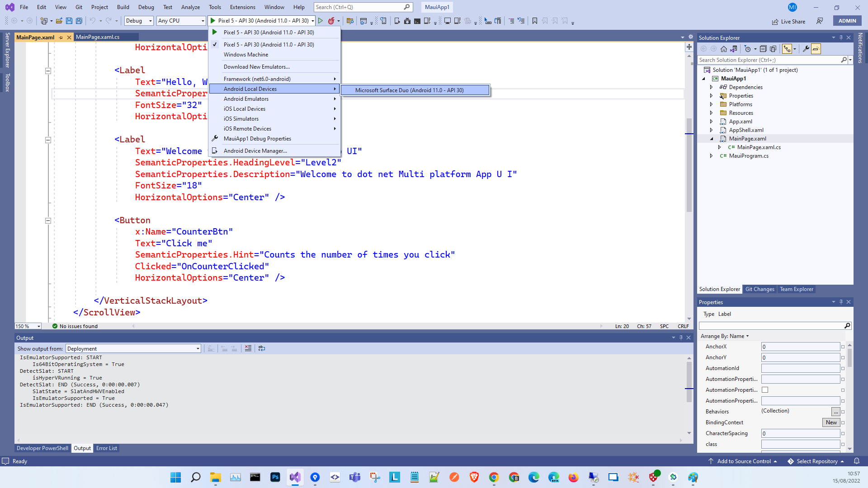Open Android Device Manager from menu
Viewport: 868px width, 488px height.
(x=274, y=151)
